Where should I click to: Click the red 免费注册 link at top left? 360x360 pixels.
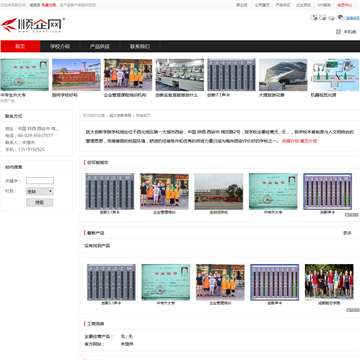coord(49,5)
